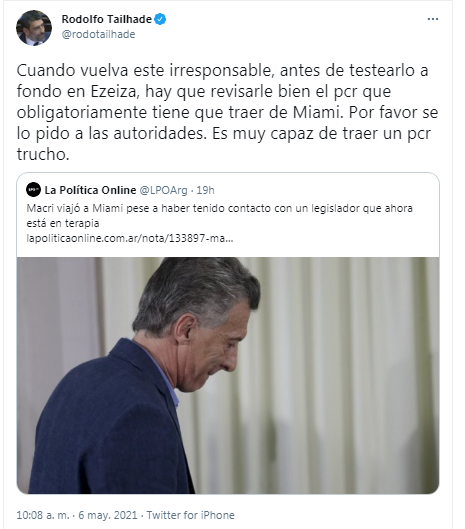The width and height of the screenshot is (465, 529).
Task: Open the @rodotailhade handle link
Action: click(x=98, y=34)
